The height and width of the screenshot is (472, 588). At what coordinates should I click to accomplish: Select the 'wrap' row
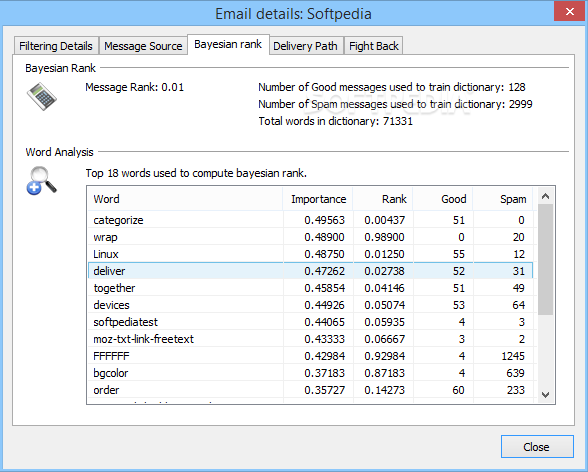(x=310, y=237)
